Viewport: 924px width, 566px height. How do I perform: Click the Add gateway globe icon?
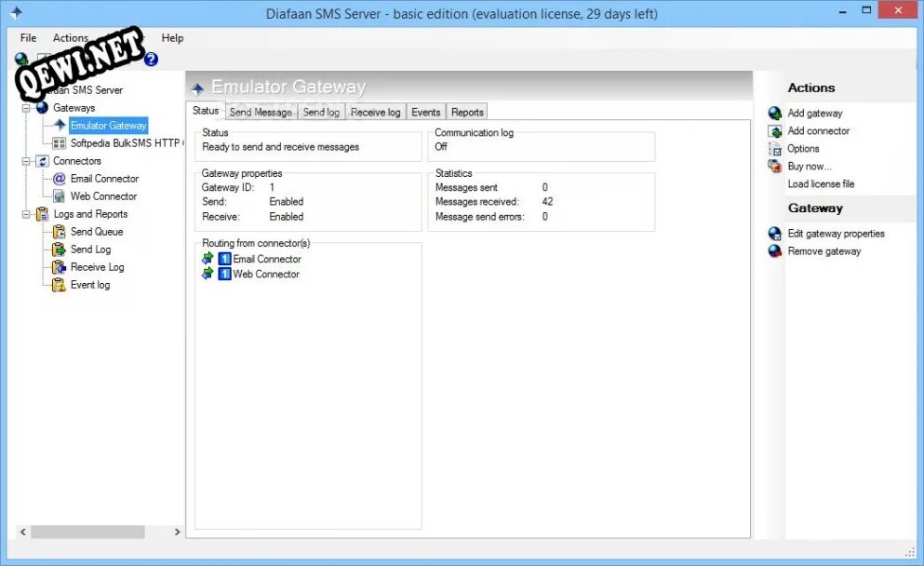click(775, 114)
